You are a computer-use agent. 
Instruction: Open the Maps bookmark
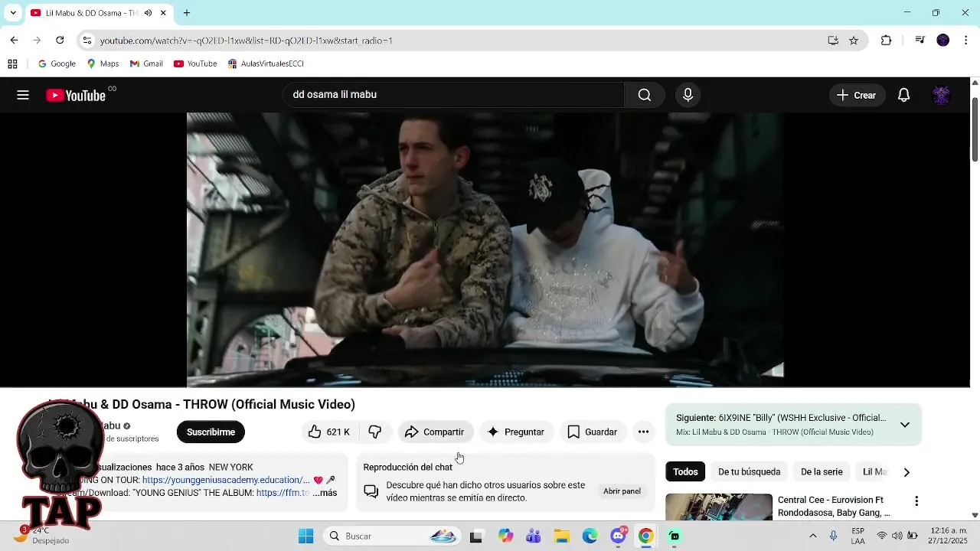pos(103,64)
